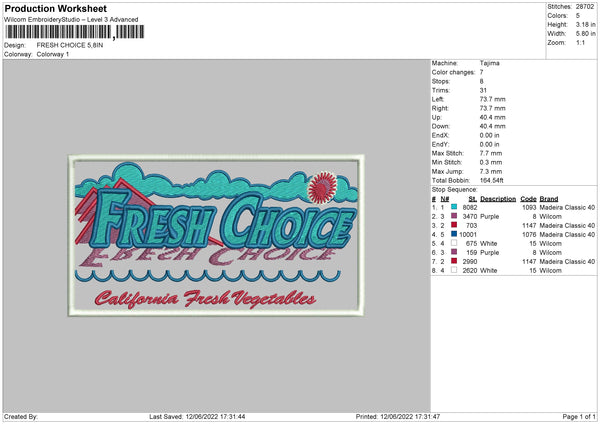Click the white swatch beside stitch count 675
This screenshot has height=424, width=600.
pos(454,243)
